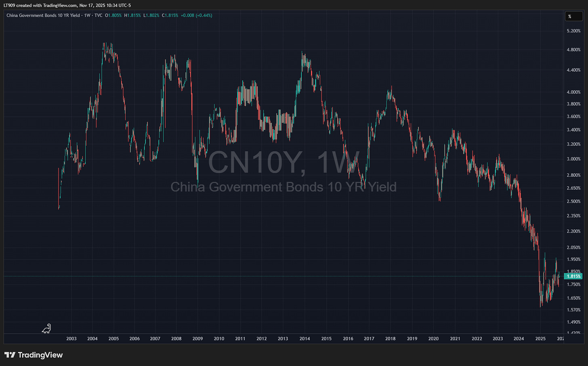Toggle the percent scale button
Viewport: 588px width, 366px height.
574,17
